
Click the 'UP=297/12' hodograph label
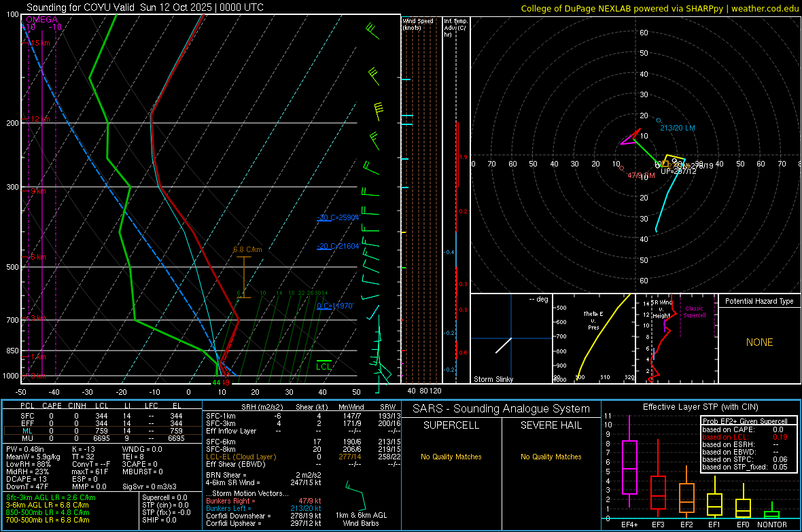[678, 171]
